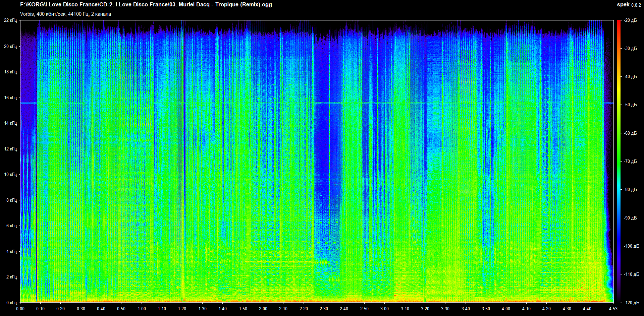Click the 16 кГц frequency label
This screenshot has width=644, height=316.
click(10, 98)
